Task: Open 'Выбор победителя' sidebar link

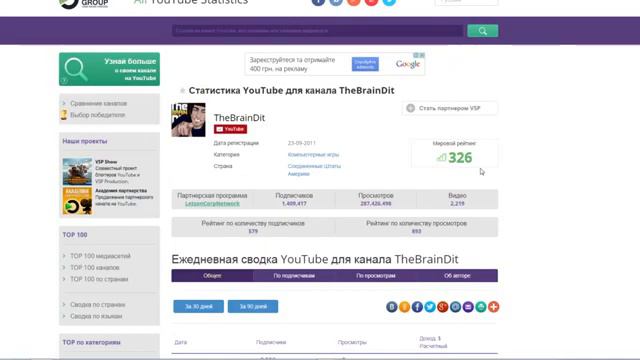Action: (98, 115)
